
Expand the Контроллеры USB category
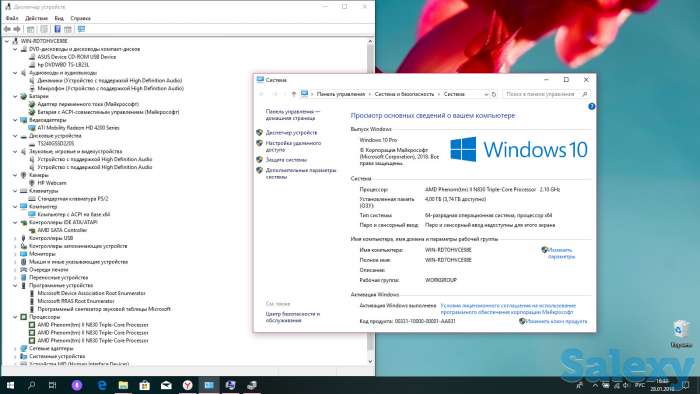15,238
